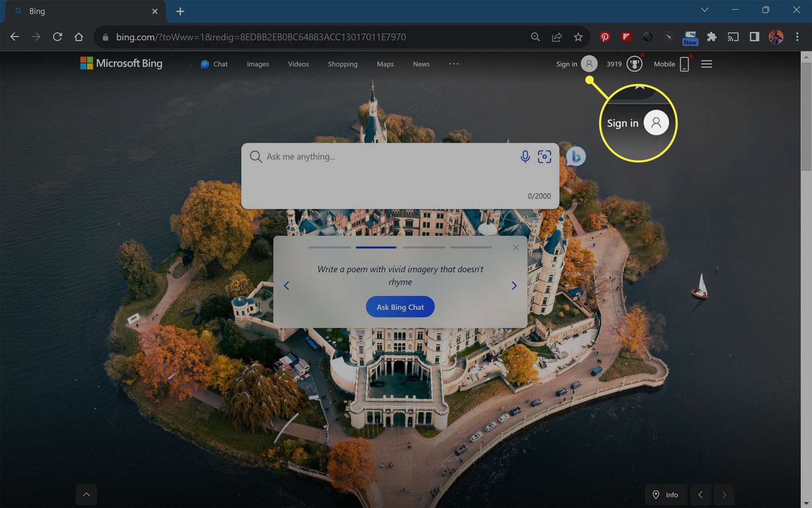Click the Sign in link

[567, 64]
